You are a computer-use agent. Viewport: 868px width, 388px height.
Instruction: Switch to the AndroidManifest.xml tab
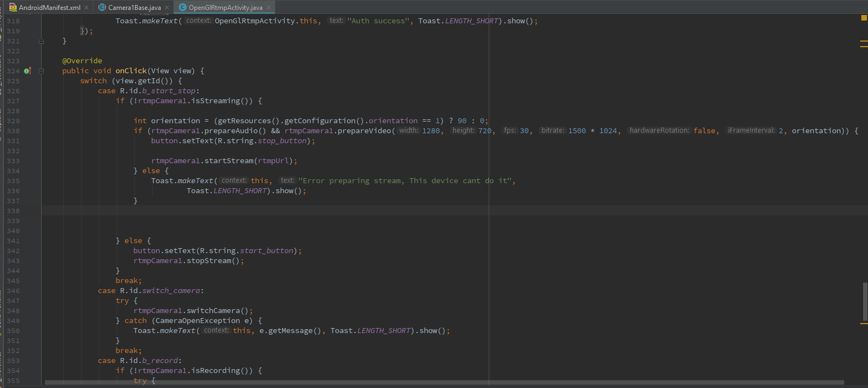pos(47,8)
